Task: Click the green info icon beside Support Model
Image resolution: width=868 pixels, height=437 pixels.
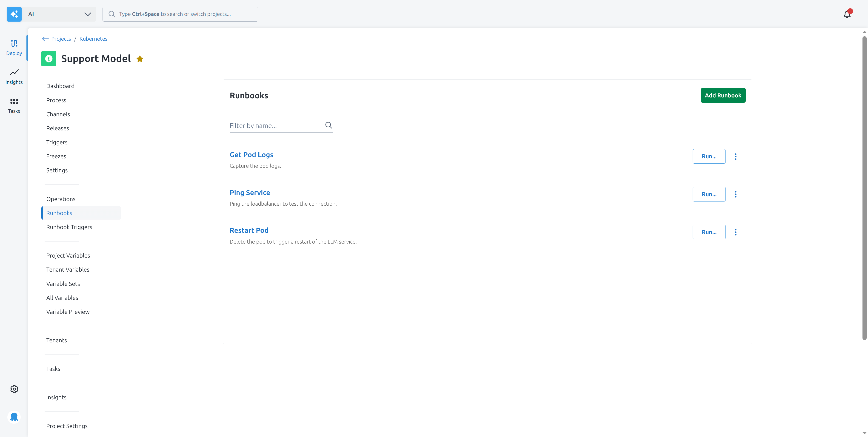Action: pos(49,59)
